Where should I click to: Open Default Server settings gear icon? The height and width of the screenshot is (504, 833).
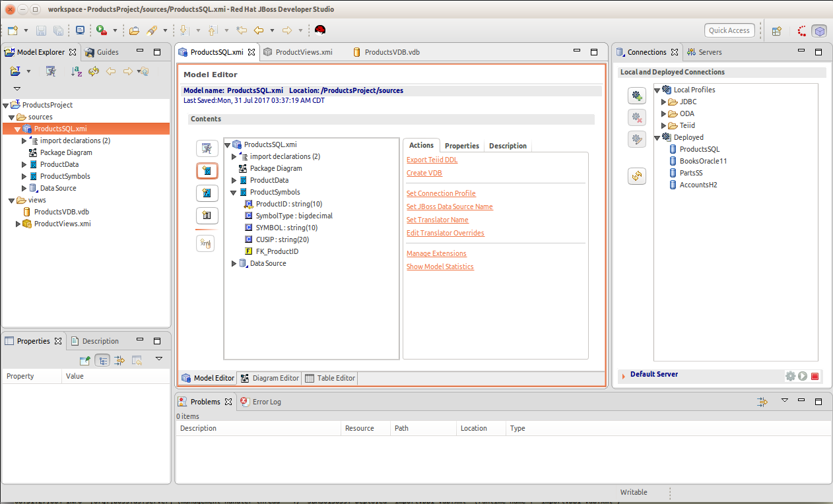[x=790, y=376]
